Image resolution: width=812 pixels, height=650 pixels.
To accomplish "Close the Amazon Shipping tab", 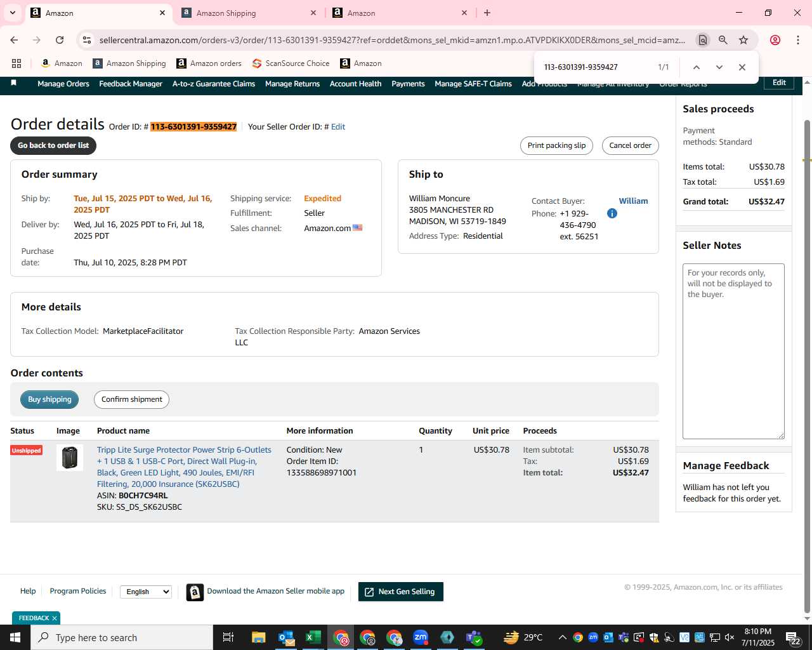I will [313, 13].
